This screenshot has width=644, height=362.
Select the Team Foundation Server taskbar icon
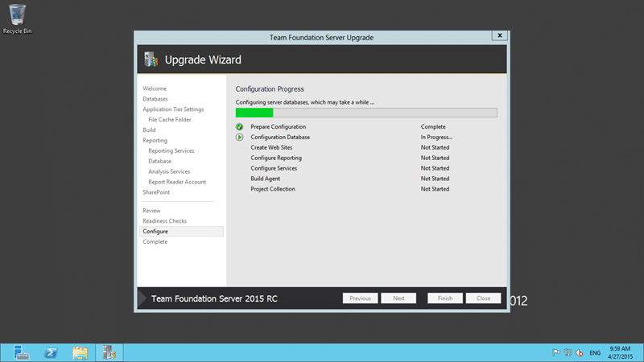click(109, 352)
